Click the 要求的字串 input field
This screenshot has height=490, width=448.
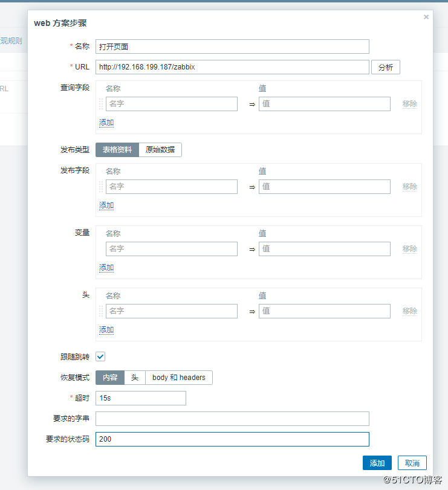click(232, 419)
